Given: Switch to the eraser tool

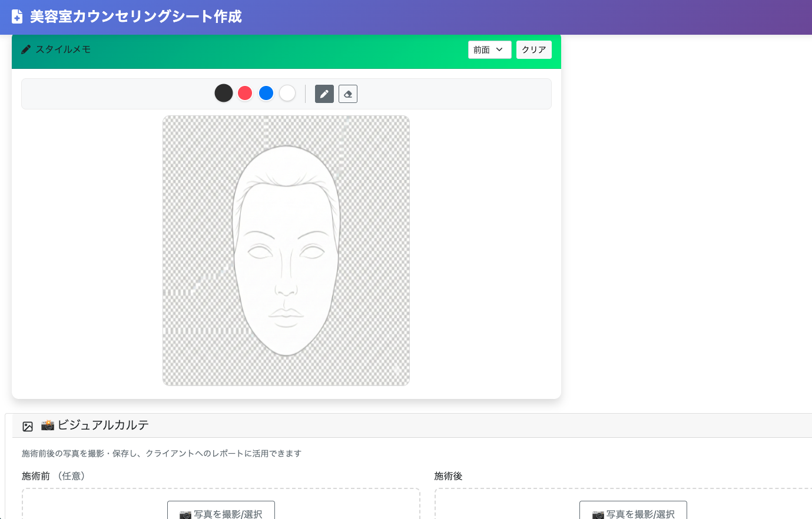Looking at the screenshot, I should [347, 93].
